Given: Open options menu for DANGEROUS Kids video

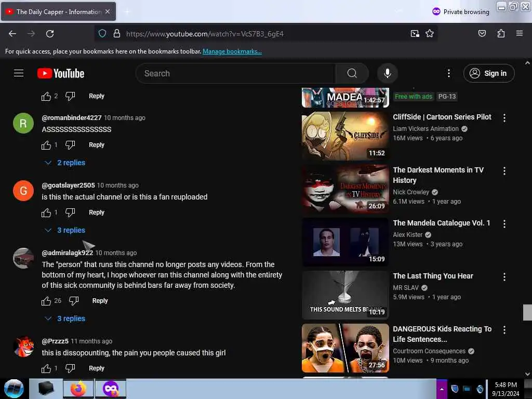Looking at the screenshot, I should point(504,329).
